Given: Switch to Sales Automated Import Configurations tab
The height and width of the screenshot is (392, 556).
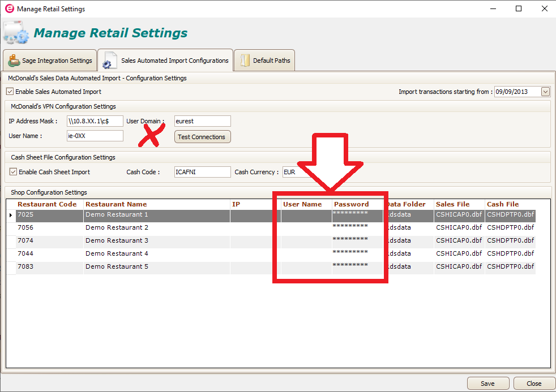Looking at the screenshot, I should click(165, 61).
